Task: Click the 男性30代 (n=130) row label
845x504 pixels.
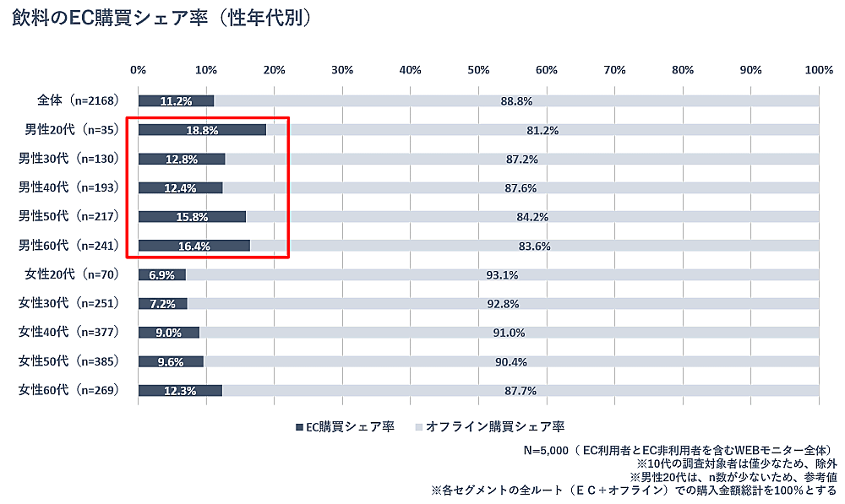Action: [73, 159]
